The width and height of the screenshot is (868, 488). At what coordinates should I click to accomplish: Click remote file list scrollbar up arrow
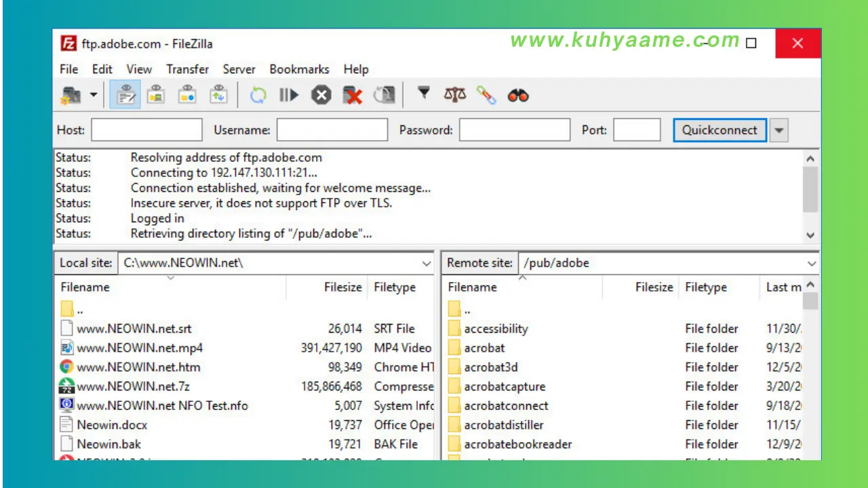point(810,285)
